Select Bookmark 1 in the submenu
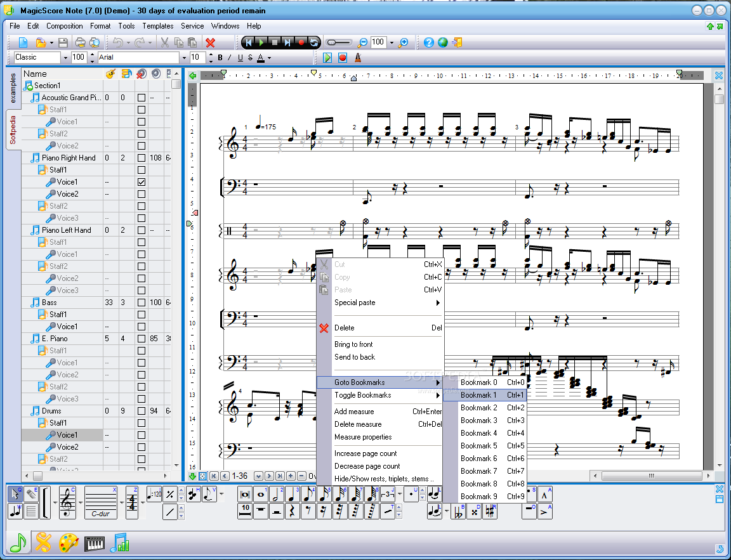The height and width of the screenshot is (560, 731). point(485,395)
